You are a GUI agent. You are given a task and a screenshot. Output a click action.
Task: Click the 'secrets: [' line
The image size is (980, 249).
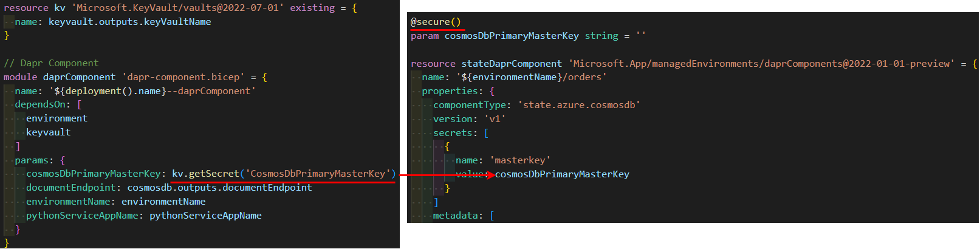click(x=461, y=133)
